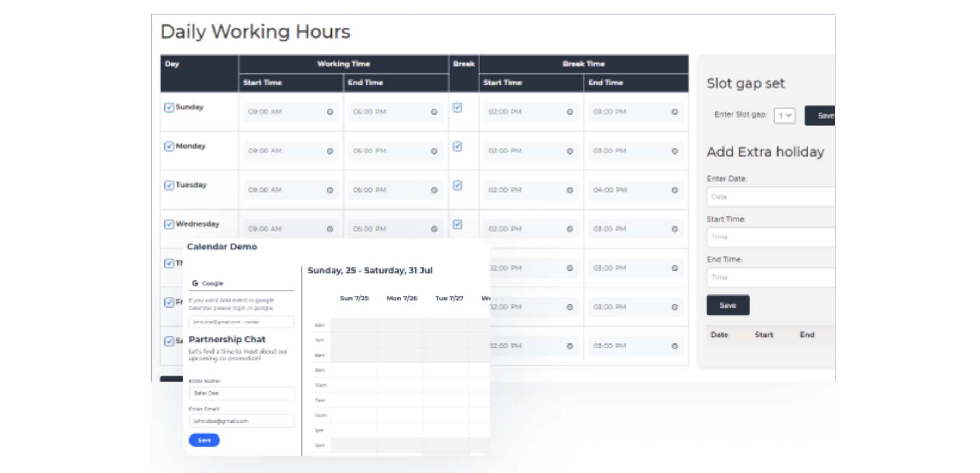Open the clock picker for Sunday break start time
This screenshot has width=980, height=473.
coord(569,112)
